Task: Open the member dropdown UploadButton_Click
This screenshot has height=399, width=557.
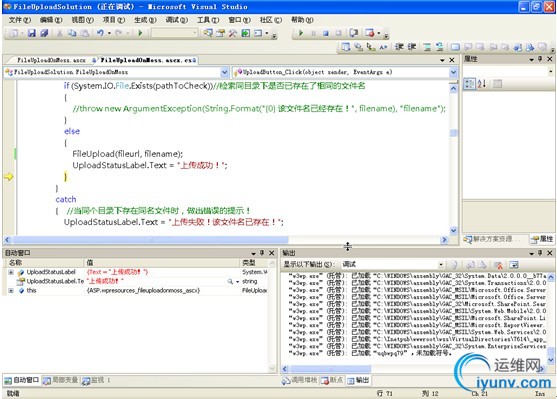Action: [453, 72]
